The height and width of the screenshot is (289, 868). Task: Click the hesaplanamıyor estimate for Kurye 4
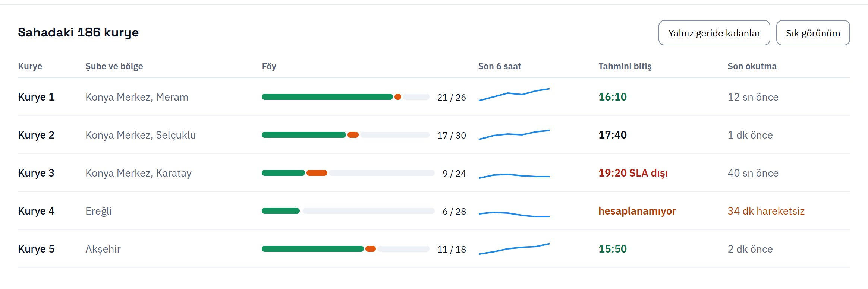(637, 211)
